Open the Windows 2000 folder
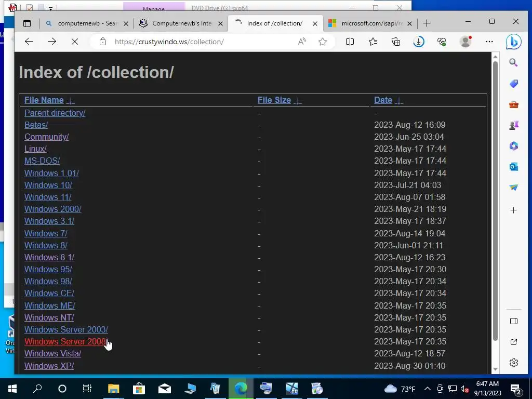This screenshot has width=532, height=399. pyautogui.click(x=52, y=209)
